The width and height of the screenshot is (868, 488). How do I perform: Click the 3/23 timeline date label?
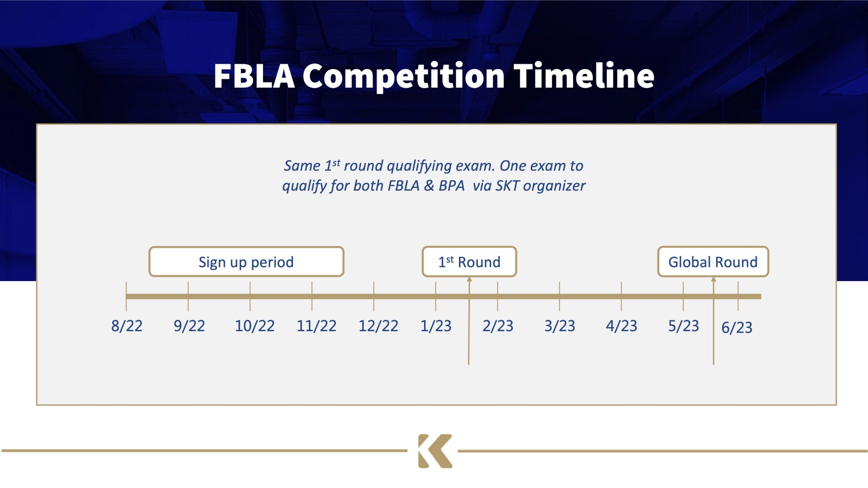(560, 326)
